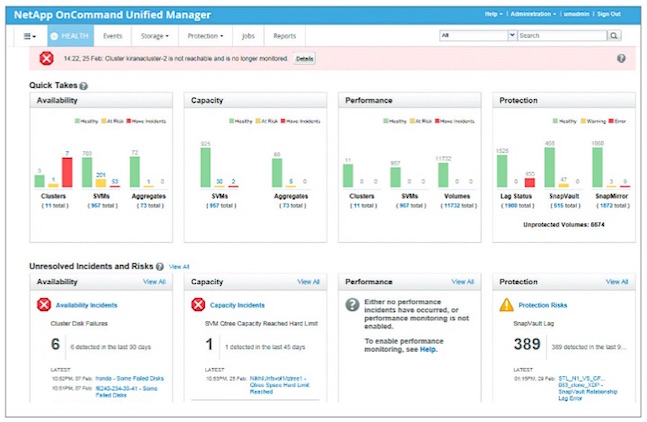The image size is (647, 422).
Task: Click the umadmin user link
Action: (x=576, y=14)
